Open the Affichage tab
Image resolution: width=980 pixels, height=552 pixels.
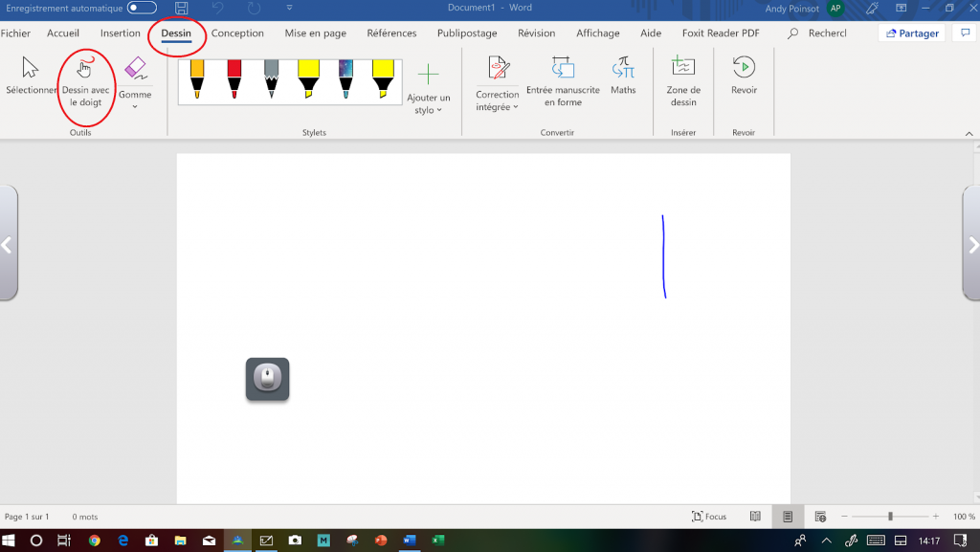point(598,33)
